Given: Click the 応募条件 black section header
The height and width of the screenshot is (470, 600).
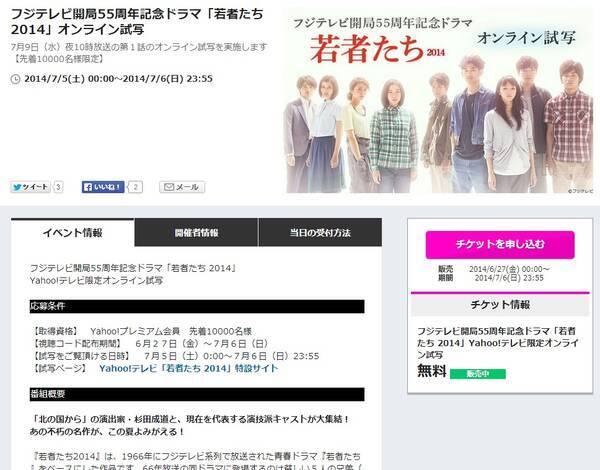Looking at the screenshot, I should [x=197, y=306].
